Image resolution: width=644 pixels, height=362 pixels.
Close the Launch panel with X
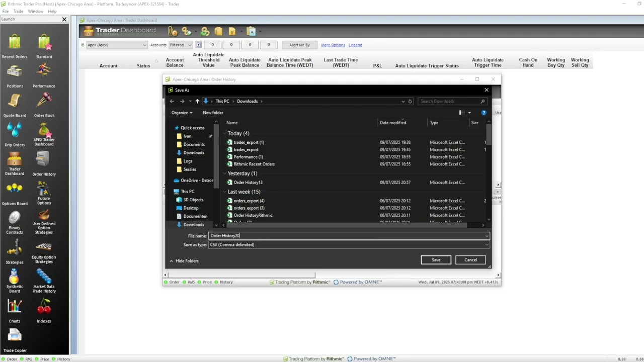64,19
